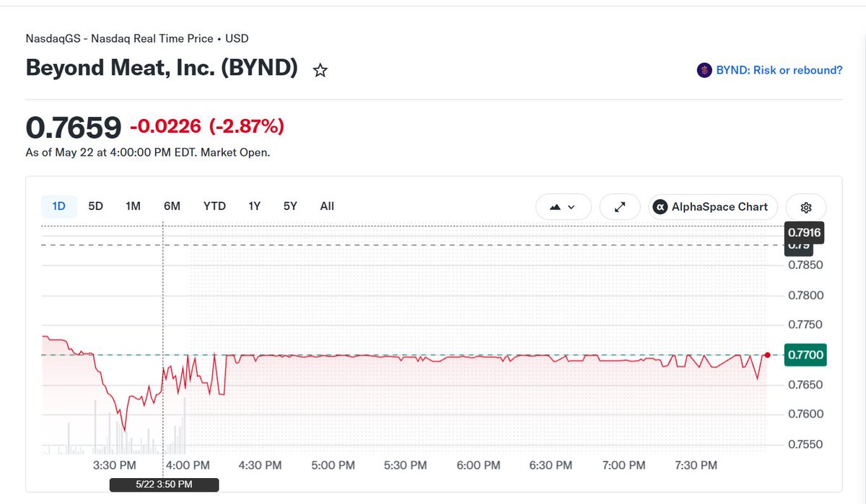Open the chart type dropdown
Screen dimensions: 866x504
click(x=564, y=207)
